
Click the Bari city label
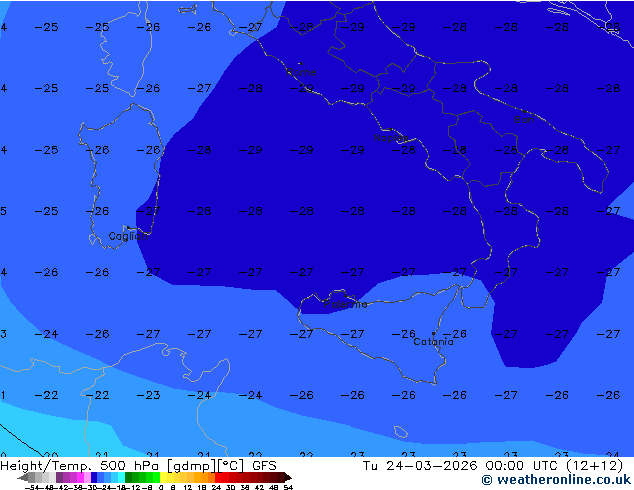tap(524, 119)
